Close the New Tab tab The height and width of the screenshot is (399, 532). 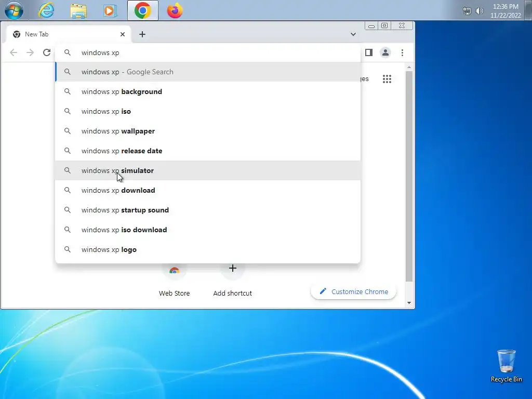point(123,34)
